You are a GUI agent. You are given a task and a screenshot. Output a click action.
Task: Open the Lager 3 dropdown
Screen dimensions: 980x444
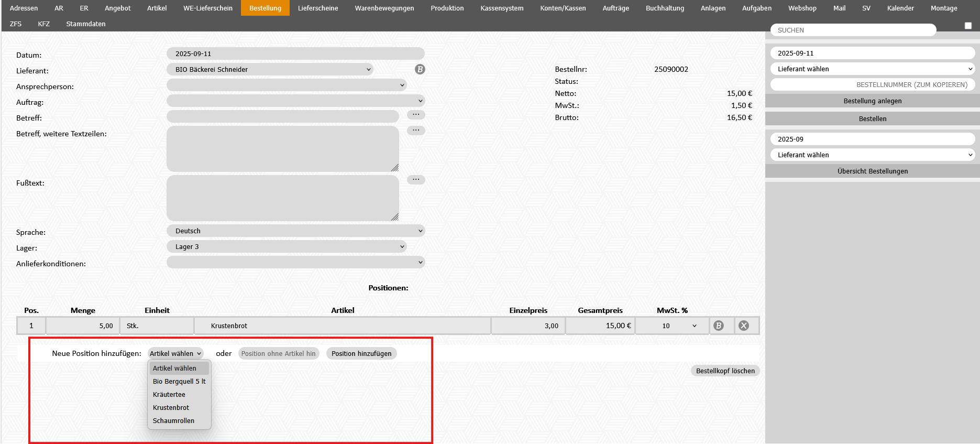click(x=287, y=246)
